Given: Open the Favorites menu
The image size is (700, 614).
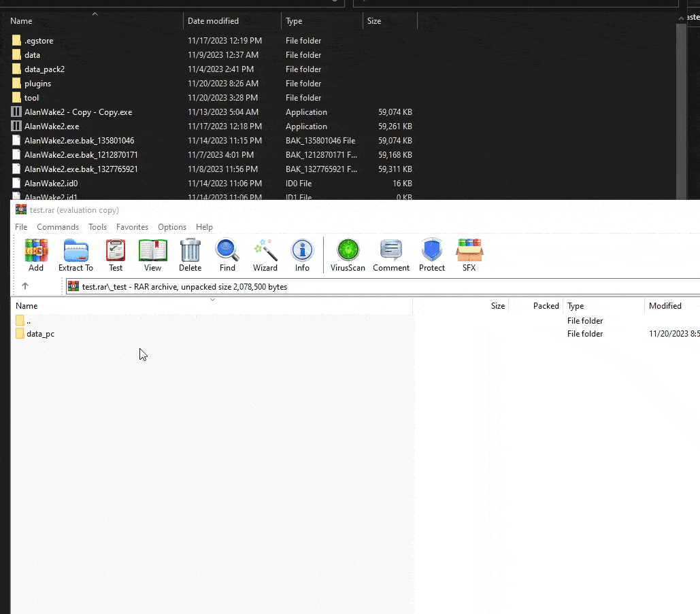Looking at the screenshot, I should 132,226.
